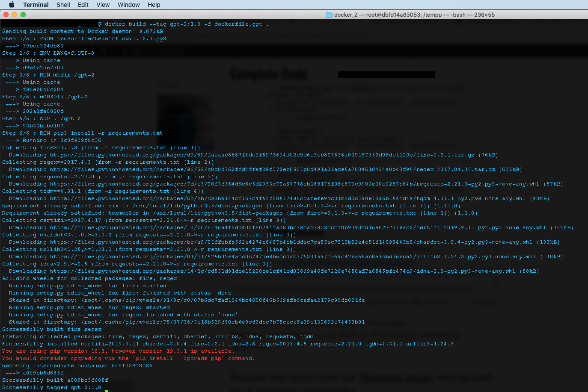Click 'bdist_wheel for fire: finished' line
Image resolution: width=588 pixels, height=392 pixels.
(122, 293)
